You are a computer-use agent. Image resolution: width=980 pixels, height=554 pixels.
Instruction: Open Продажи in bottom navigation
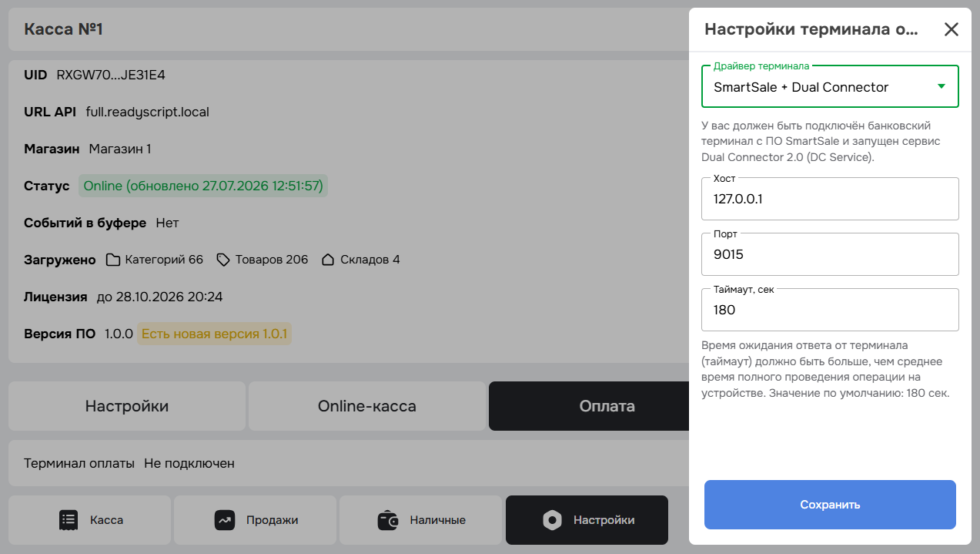255,520
